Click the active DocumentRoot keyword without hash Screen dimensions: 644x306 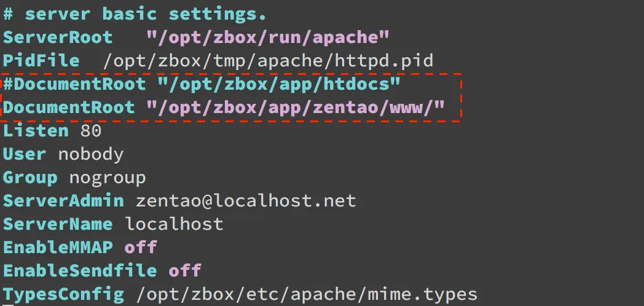[69, 108]
